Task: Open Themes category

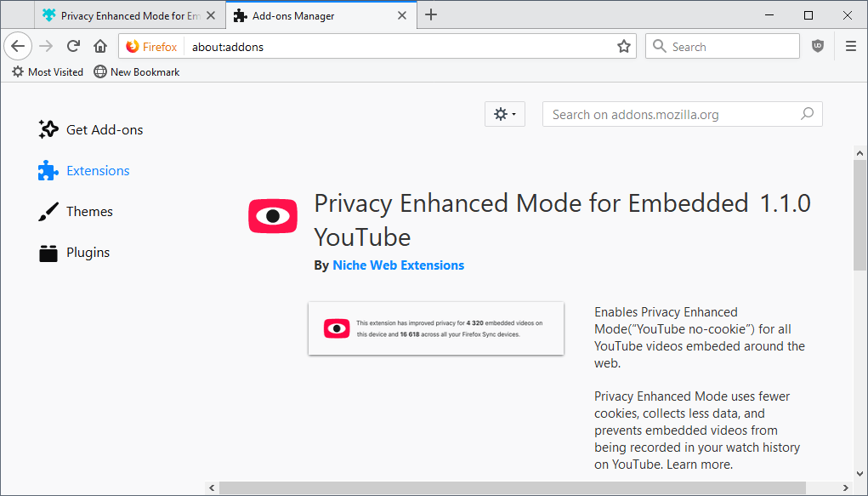Action: pos(76,212)
